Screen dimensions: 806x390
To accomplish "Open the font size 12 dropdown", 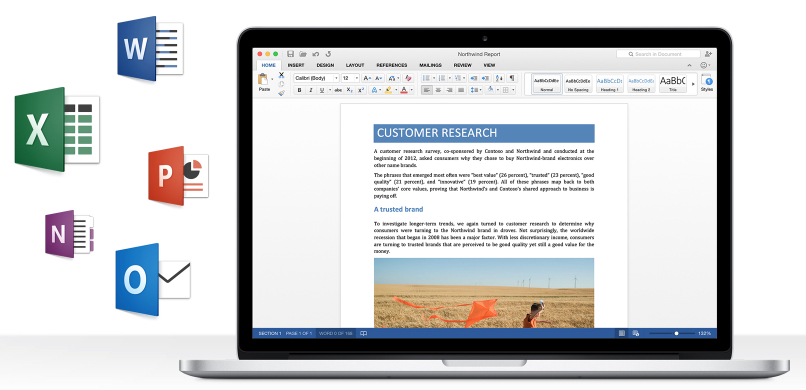I will 350,78.
